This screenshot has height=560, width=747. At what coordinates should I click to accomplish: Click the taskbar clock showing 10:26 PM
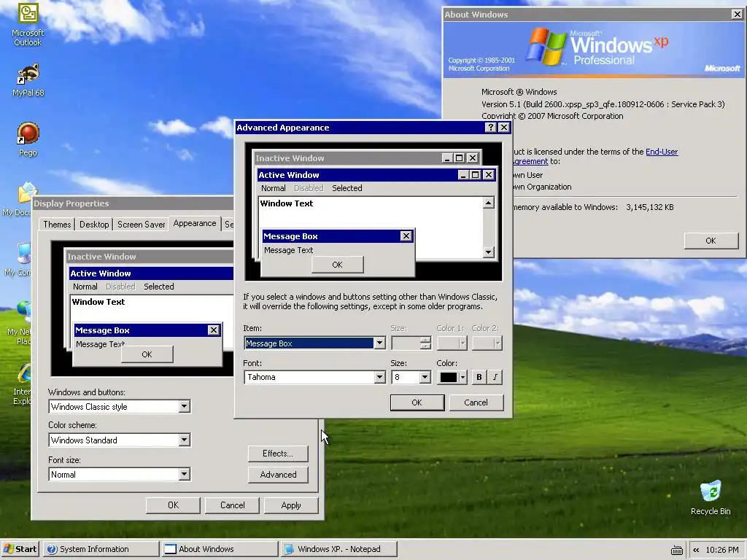(721, 550)
